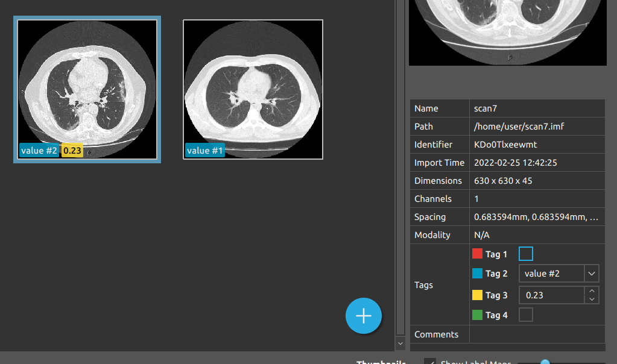Click the "Comments" row label
The height and width of the screenshot is (364, 617).
tap(437, 334)
